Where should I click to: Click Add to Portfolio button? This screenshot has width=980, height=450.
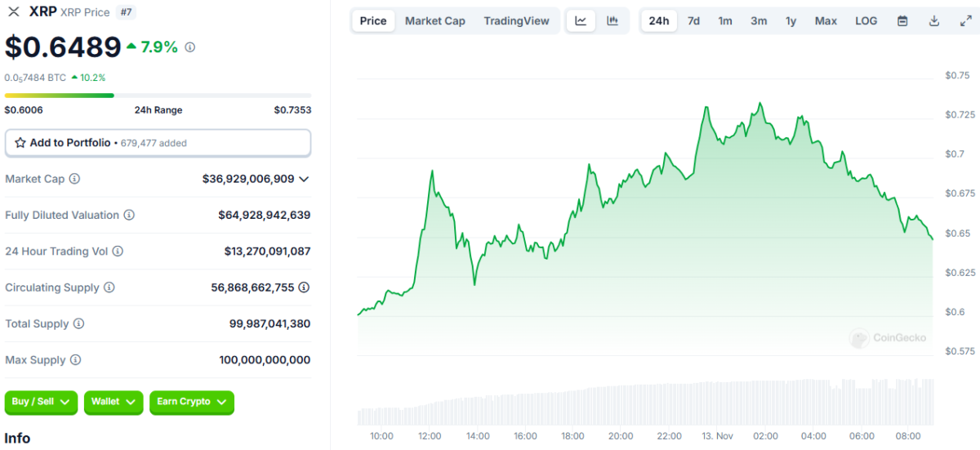(158, 143)
